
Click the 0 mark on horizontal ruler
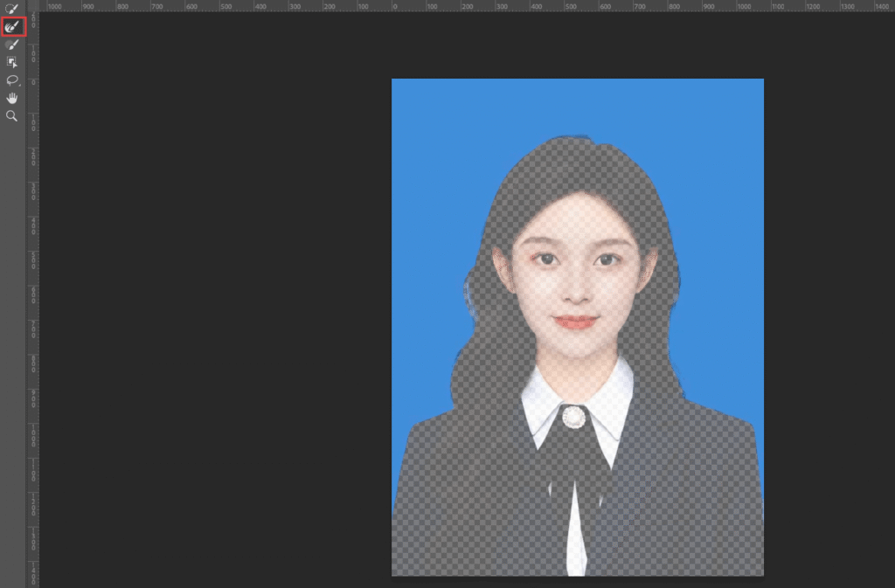(392, 6)
